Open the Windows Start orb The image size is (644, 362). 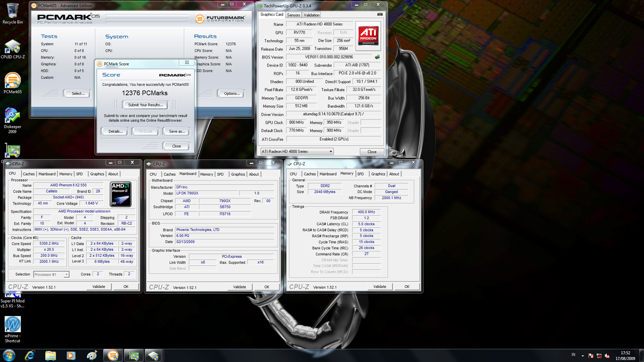pos(8,355)
